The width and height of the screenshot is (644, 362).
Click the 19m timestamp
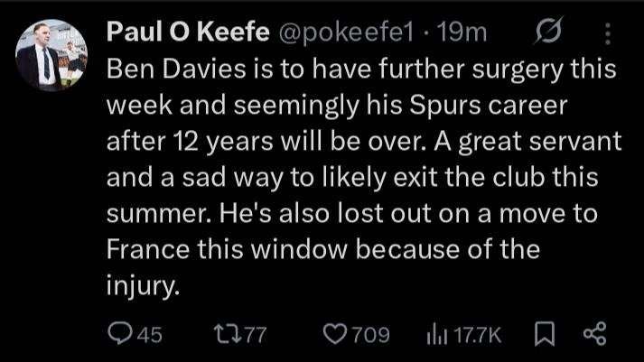tap(463, 32)
